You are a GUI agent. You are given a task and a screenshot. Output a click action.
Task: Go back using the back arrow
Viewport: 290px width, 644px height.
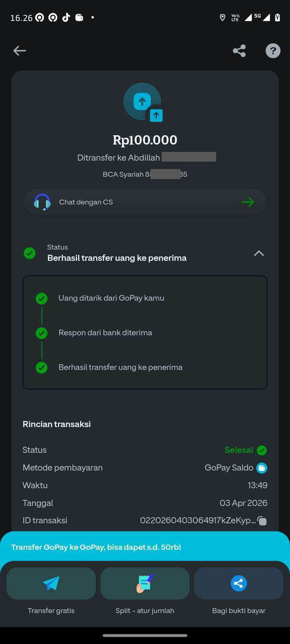point(19,51)
